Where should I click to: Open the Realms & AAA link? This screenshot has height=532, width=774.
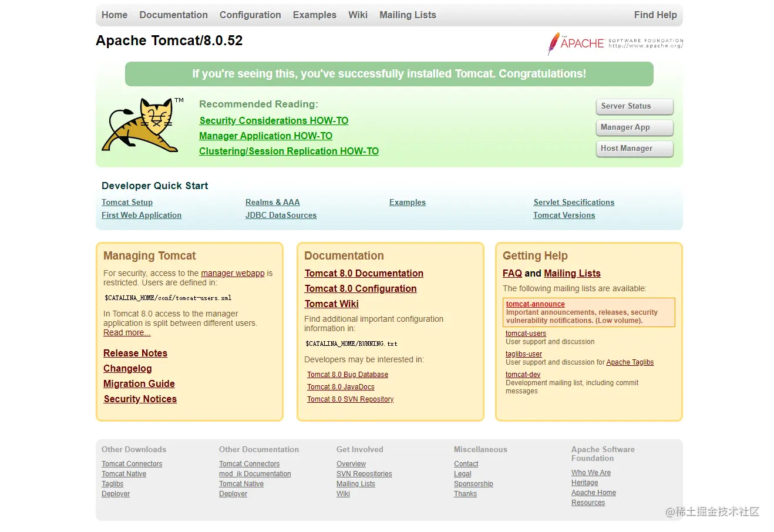272,202
